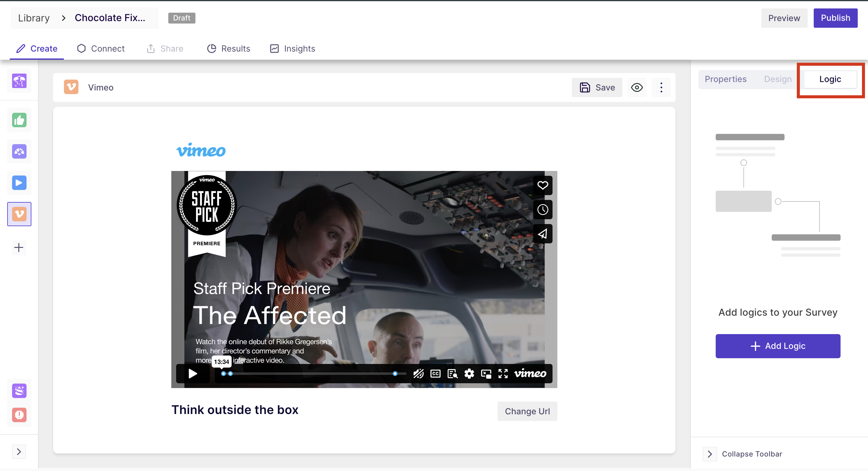Share the video with paper plane icon
The height and width of the screenshot is (471, 868).
click(543, 233)
